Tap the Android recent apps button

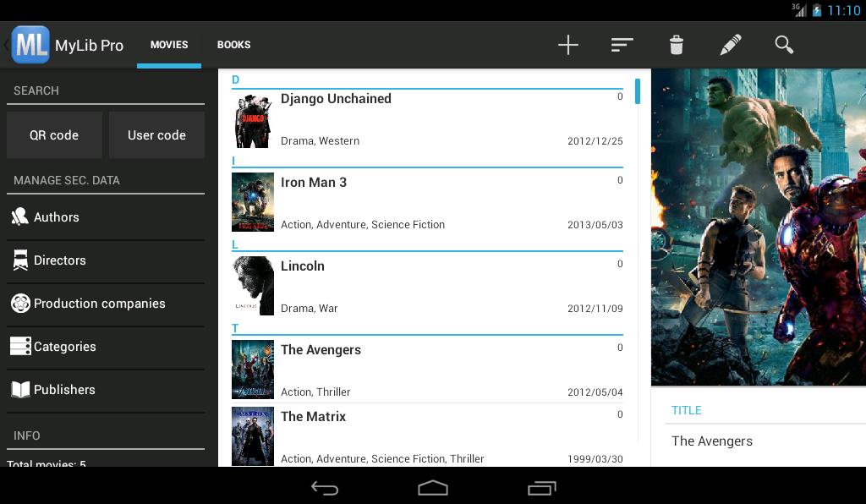(x=541, y=488)
